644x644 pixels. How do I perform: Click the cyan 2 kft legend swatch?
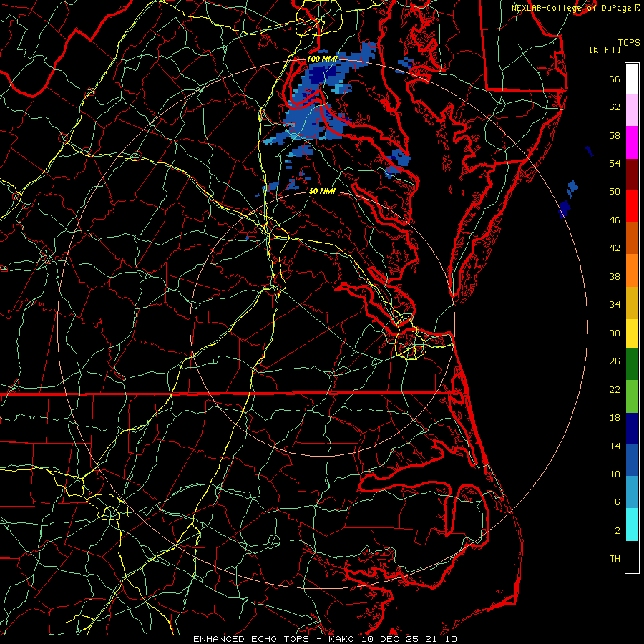(632, 525)
